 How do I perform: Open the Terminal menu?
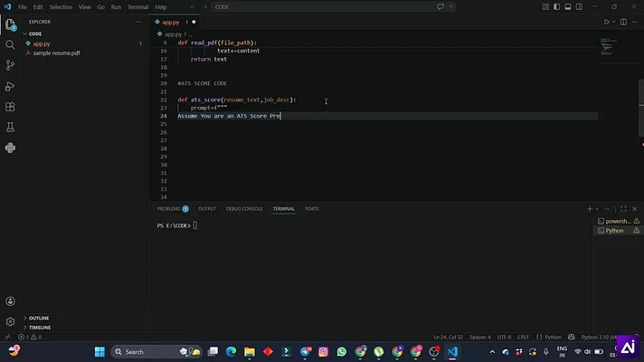(137, 7)
